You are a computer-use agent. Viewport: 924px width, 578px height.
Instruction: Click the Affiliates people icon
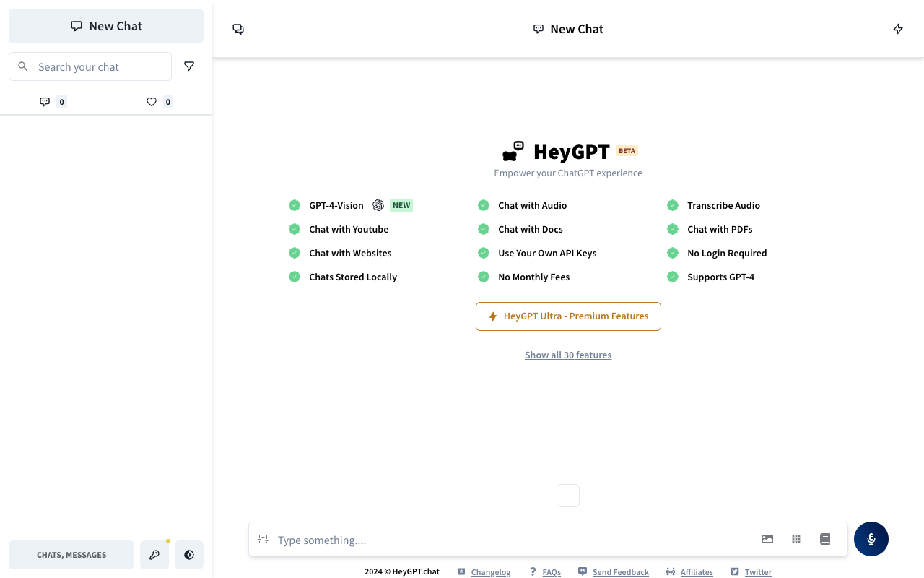(671, 571)
